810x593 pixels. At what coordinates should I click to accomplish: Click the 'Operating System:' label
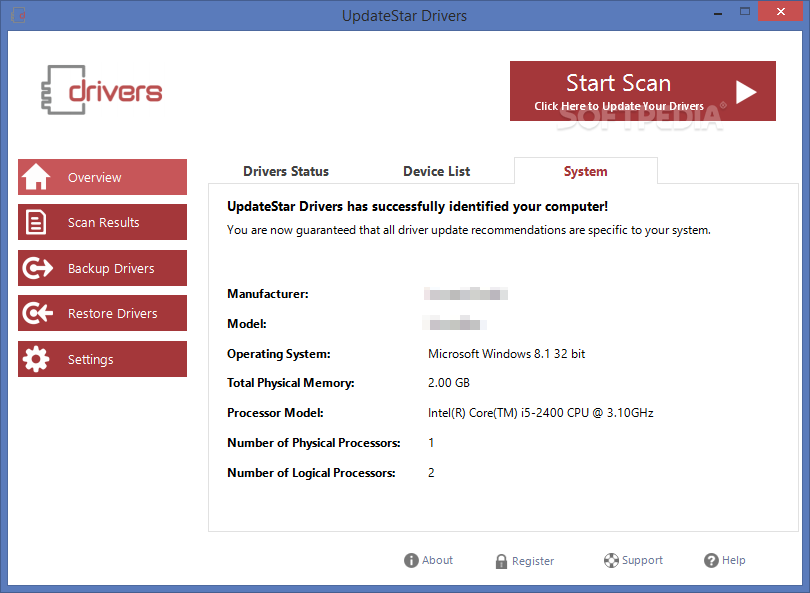[278, 354]
